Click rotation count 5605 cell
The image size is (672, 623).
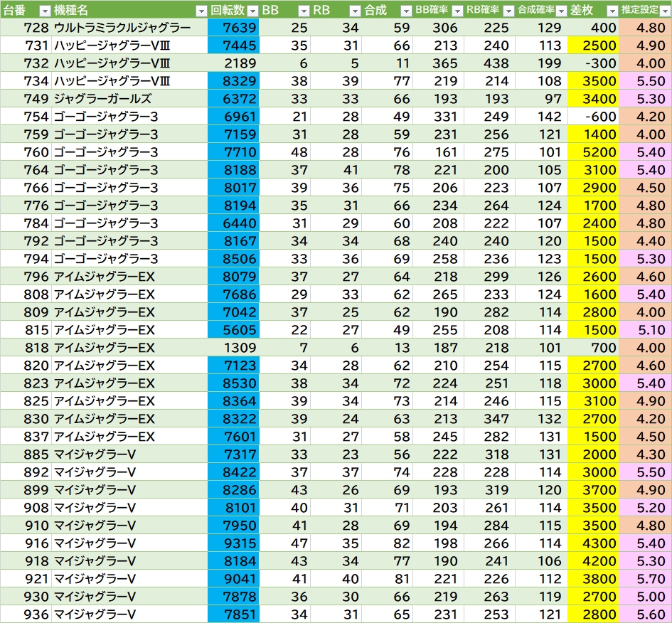(x=233, y=330)
